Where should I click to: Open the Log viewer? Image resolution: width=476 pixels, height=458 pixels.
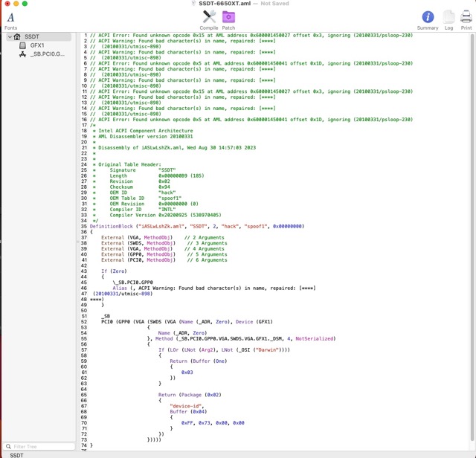tap(448, 17)
